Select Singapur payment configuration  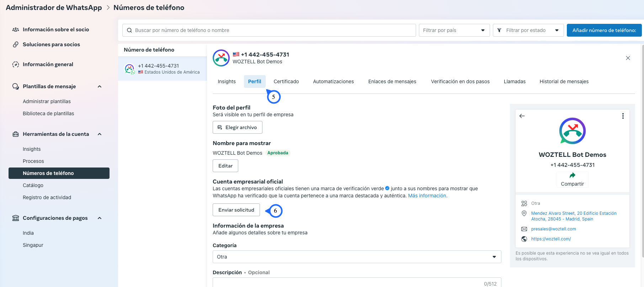[x=33, y=245]
